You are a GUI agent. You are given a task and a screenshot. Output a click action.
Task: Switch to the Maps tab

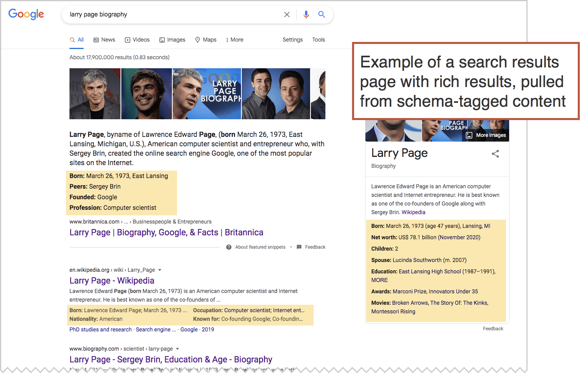pos(206,40)
